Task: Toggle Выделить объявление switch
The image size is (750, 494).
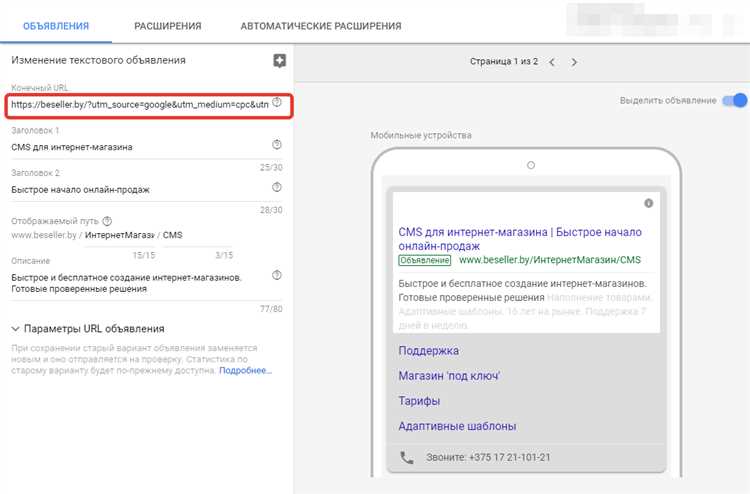Action: [x=735, y=100]
